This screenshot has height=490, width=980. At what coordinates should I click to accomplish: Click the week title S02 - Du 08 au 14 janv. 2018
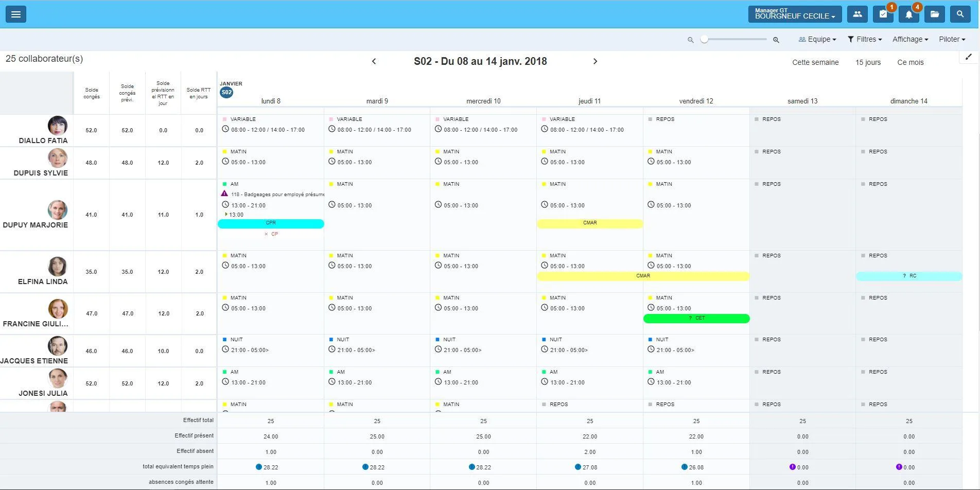[x=480, y=61]
